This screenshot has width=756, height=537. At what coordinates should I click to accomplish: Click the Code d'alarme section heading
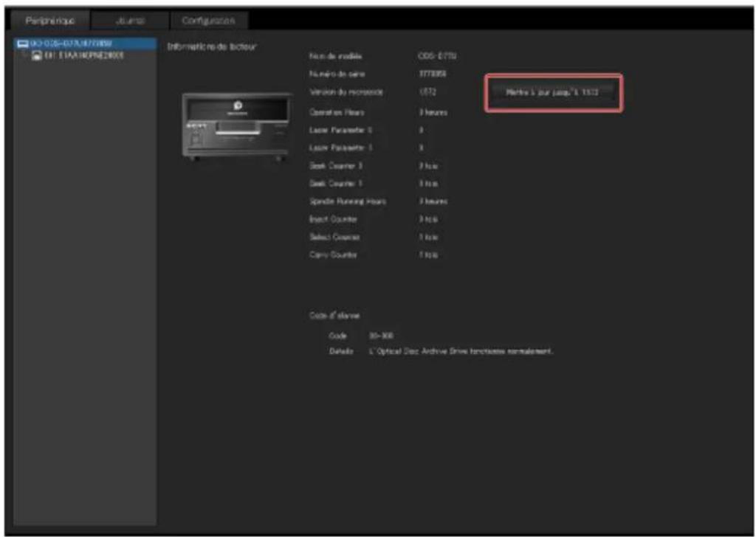click(x=334, y=316)
